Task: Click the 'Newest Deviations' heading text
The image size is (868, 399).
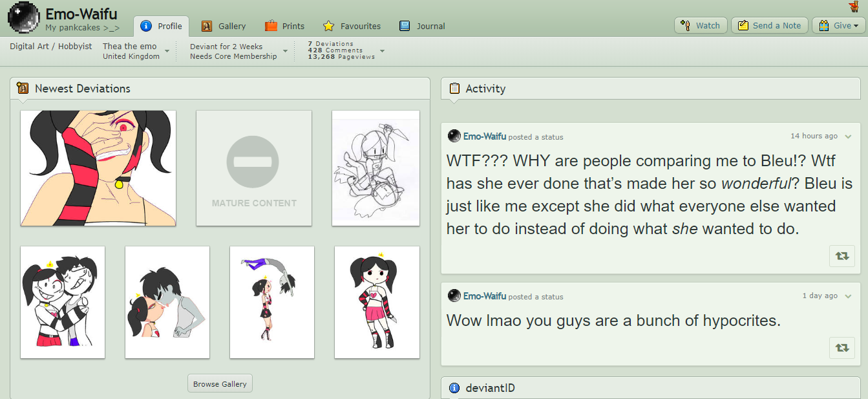Action: click(x=83, y=89)
